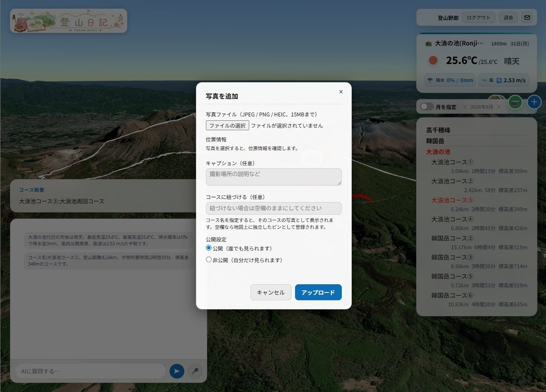Expand the 高千穂峰 mountain entry
Viewport: 546px width, 392px height.
(438, 130)
